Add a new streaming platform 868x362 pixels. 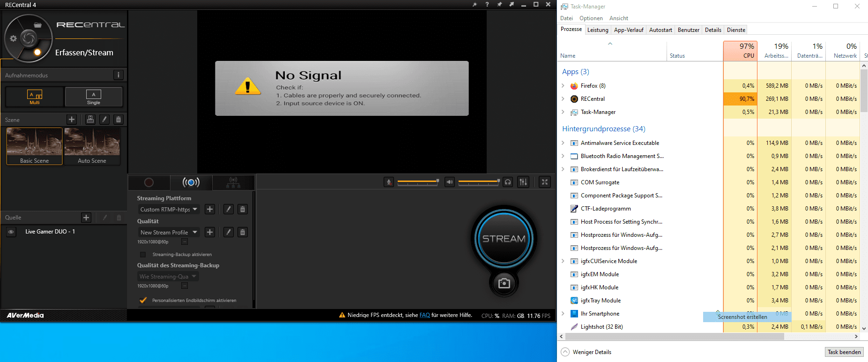click(210, 209)
